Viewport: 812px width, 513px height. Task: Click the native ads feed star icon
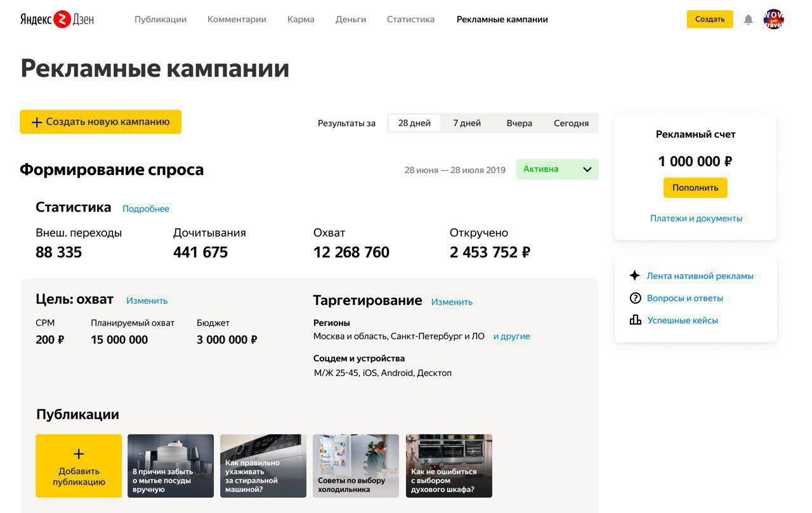pos(634,276)
